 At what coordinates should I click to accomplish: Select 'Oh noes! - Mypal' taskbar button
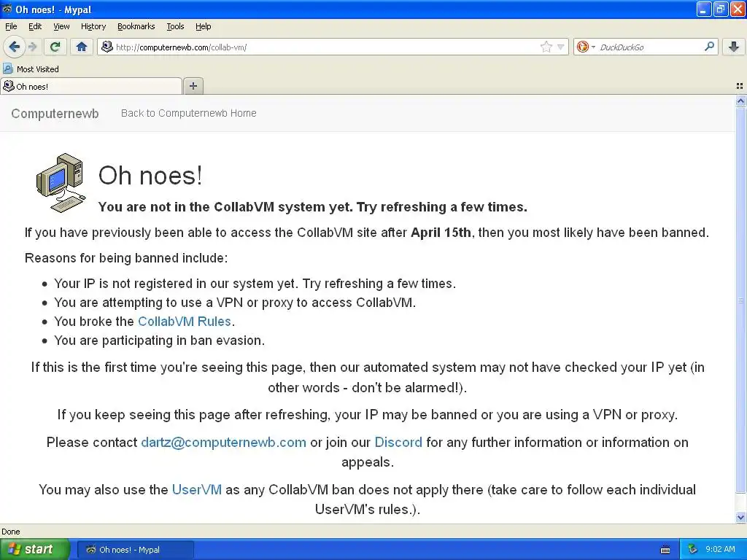135,550
